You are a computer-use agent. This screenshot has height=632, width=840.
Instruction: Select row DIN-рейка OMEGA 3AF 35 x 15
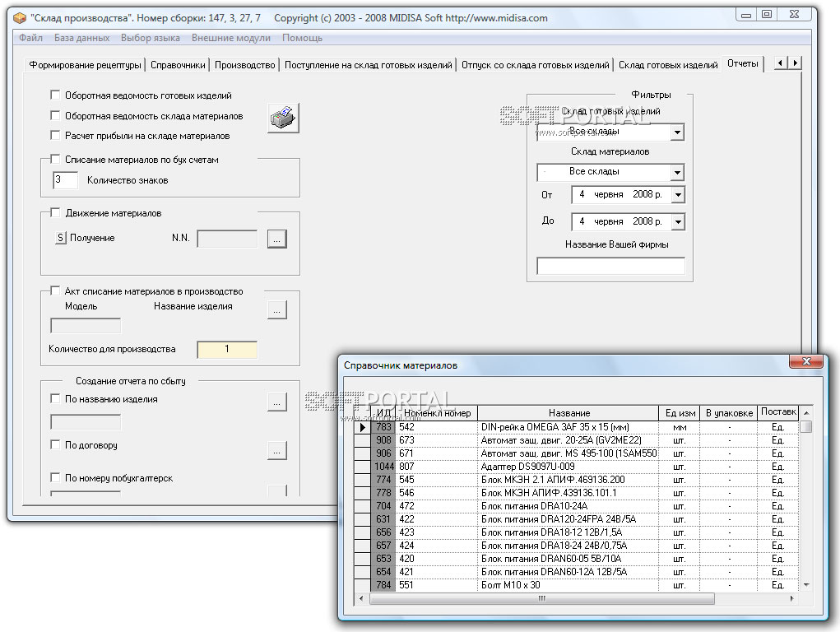(577, 427)
